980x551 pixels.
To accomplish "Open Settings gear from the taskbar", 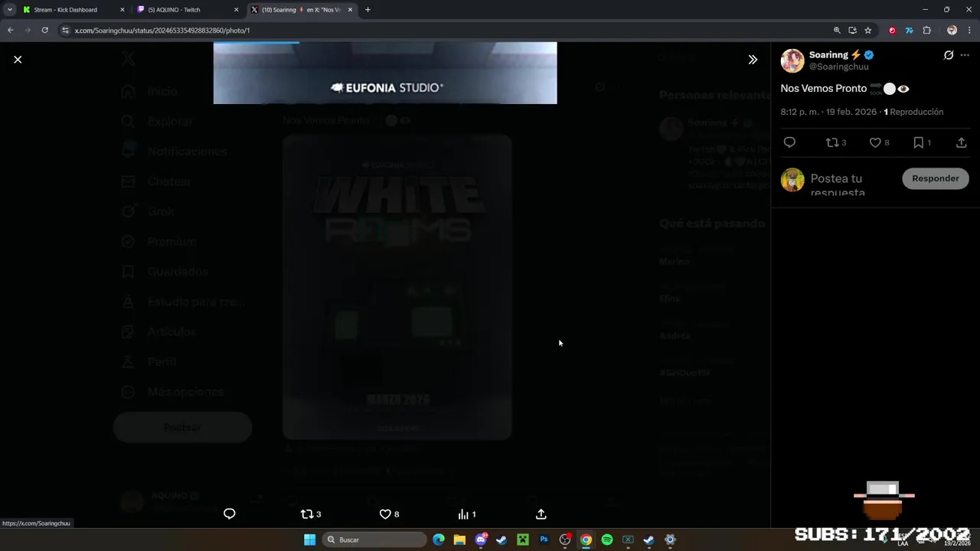I will point(670,540).
